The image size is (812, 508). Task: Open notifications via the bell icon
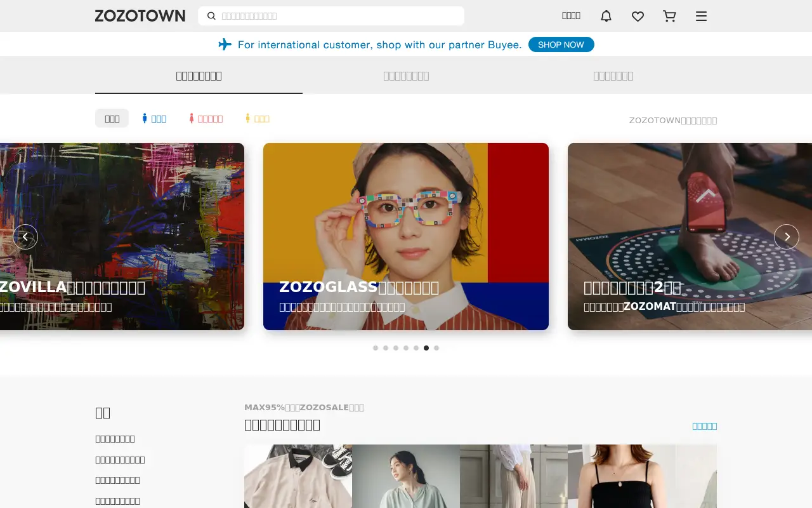(606, 16)
